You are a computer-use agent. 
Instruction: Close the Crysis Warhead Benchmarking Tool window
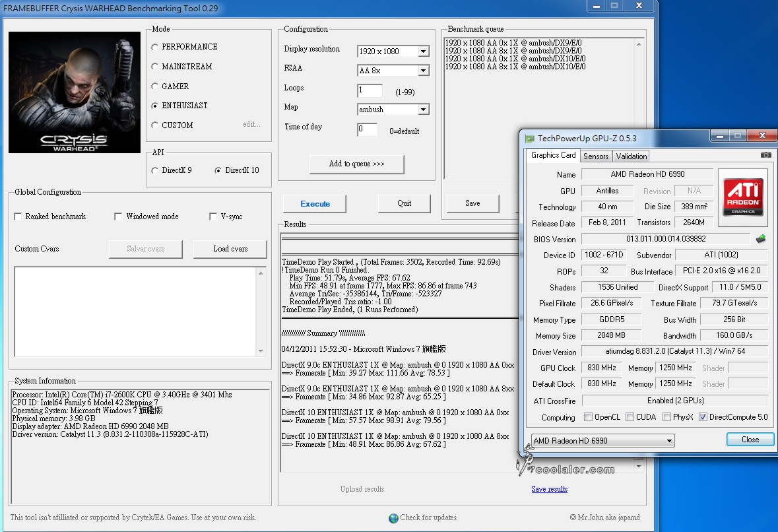[639, 5]
